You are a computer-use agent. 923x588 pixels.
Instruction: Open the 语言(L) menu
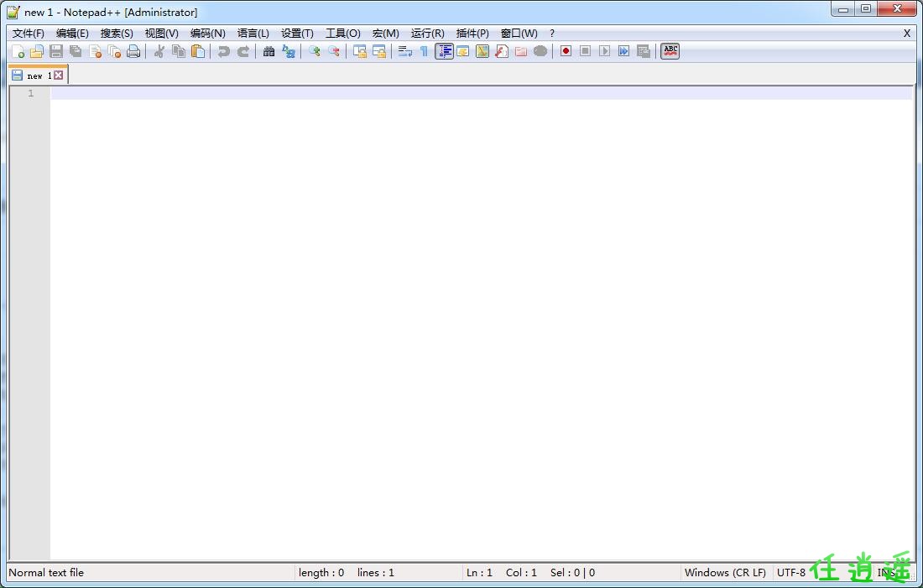coord(253,34)
